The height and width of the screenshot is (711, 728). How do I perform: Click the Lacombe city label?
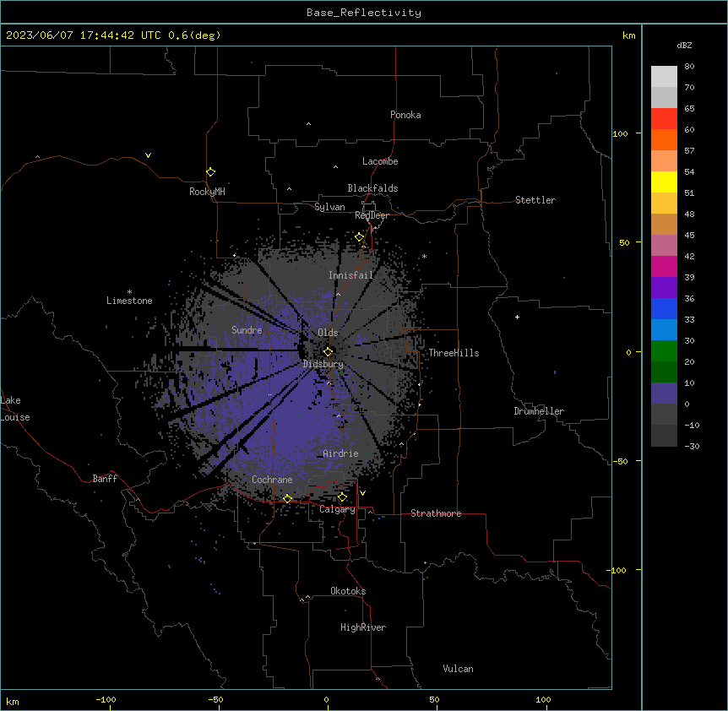(x=380, y=161)
